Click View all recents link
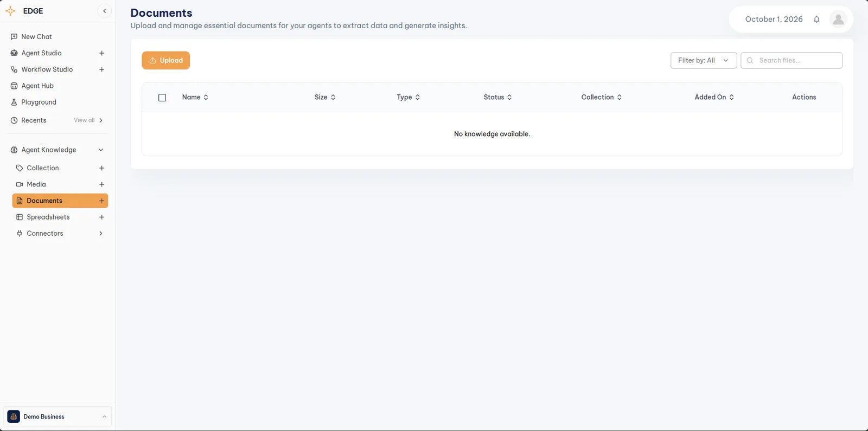Image resolution: width=868 pixels, height=431 pixels. click(x=84, y=120)
